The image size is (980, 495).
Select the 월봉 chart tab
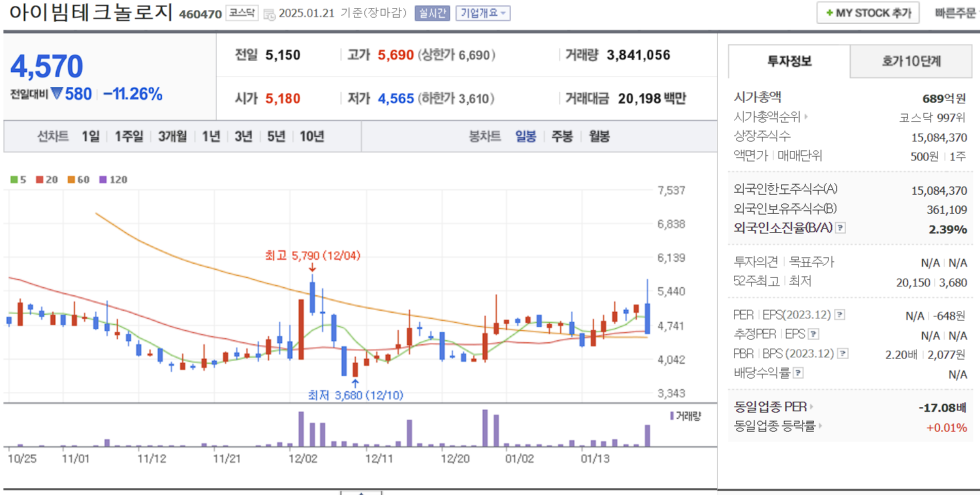pos(598,136)
